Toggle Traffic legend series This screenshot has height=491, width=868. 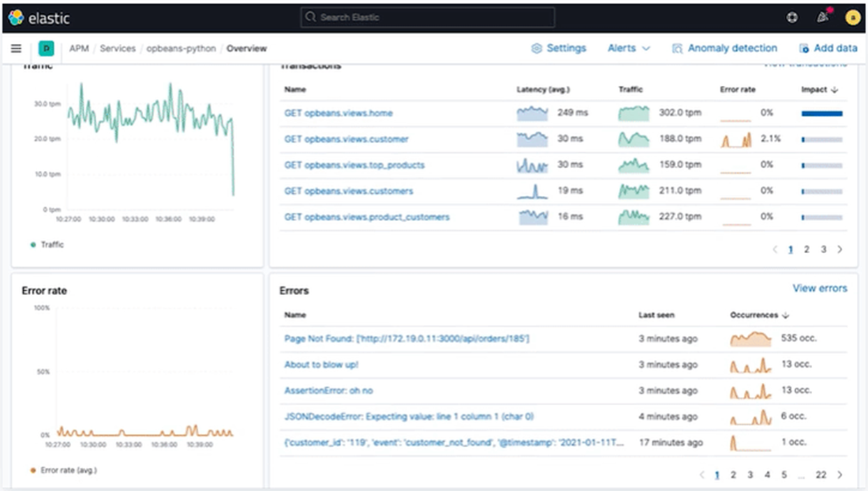pyautogui.click(x=47, y=244)
